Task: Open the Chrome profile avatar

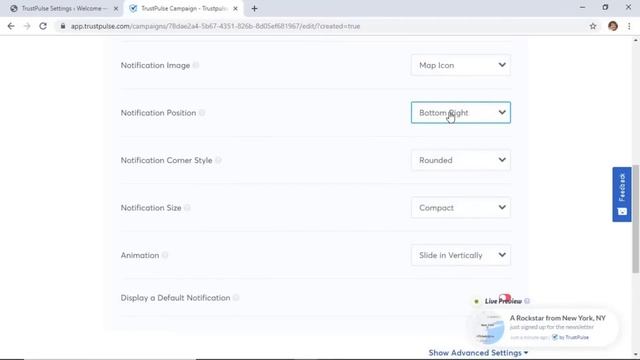Action: [x=613, y=26]
